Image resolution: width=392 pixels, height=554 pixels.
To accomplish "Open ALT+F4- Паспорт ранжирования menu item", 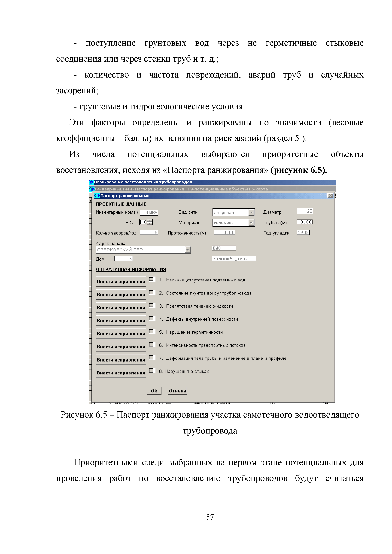I will click(x=150, y=189).
